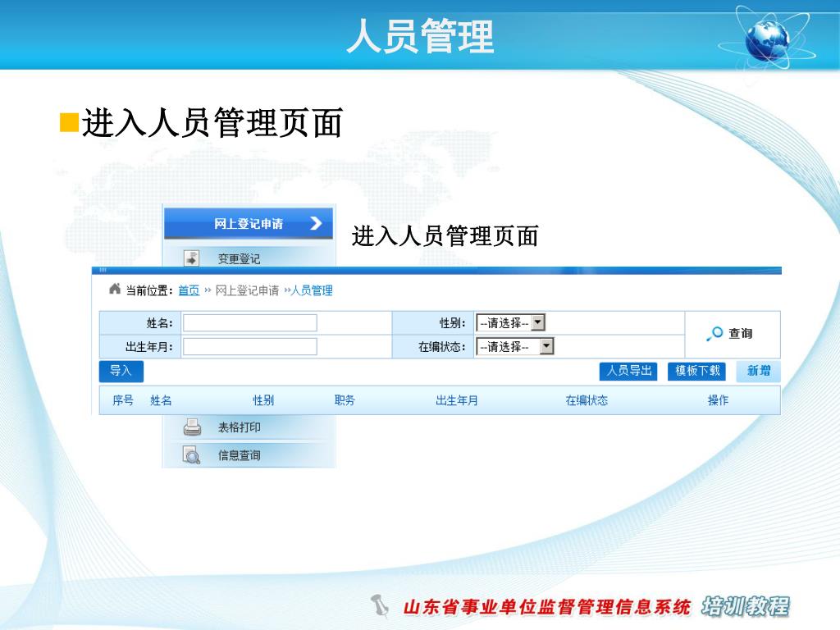840x630 pixels.
Task: Click the 新增 button
Action: click(758, 371)
